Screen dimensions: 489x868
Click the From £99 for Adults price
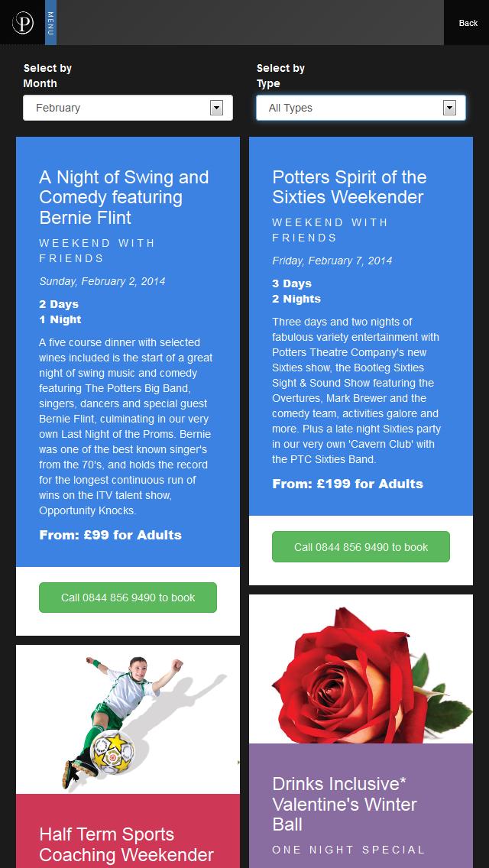(x=111, y=535)
